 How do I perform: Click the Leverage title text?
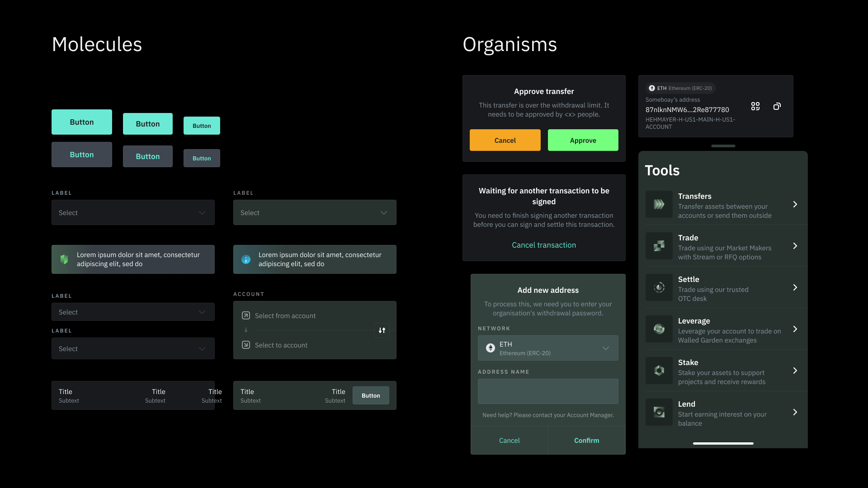694,321
